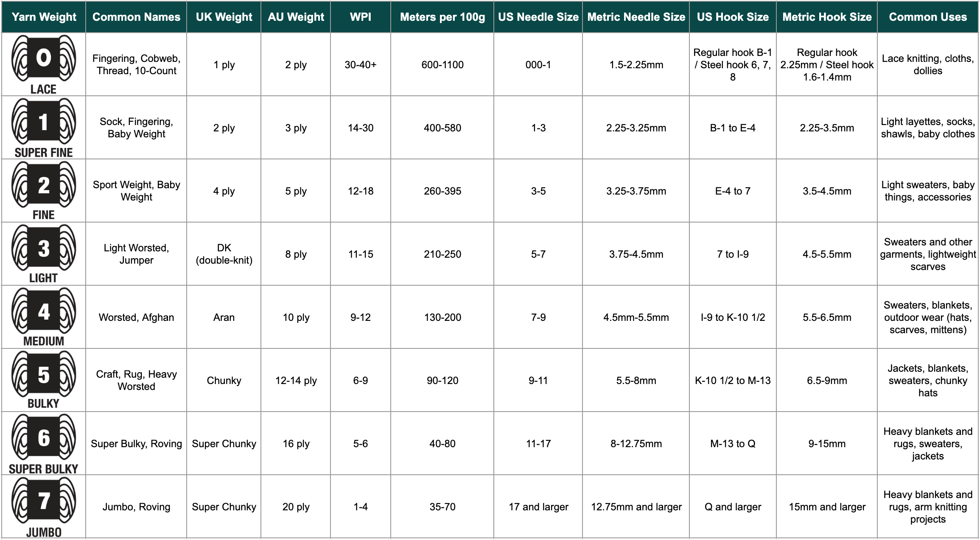Click the '1.5-2.25mm' metric needle cell
Screen dimensions: 980x540
click(x=636, y=64)
